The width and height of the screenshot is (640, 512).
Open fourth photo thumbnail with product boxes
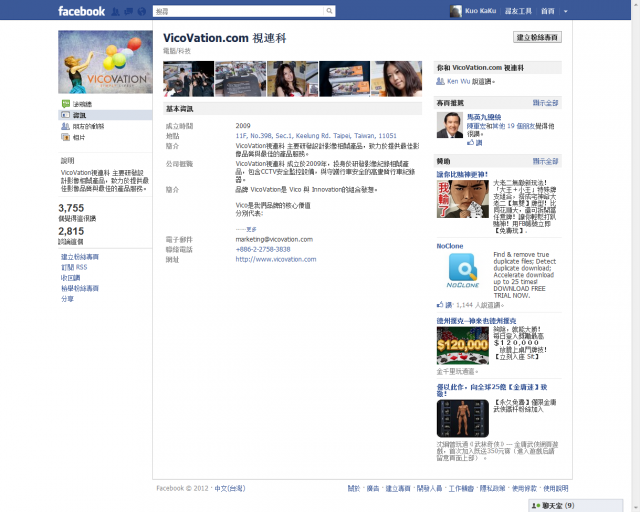click(x=344, y=79)
